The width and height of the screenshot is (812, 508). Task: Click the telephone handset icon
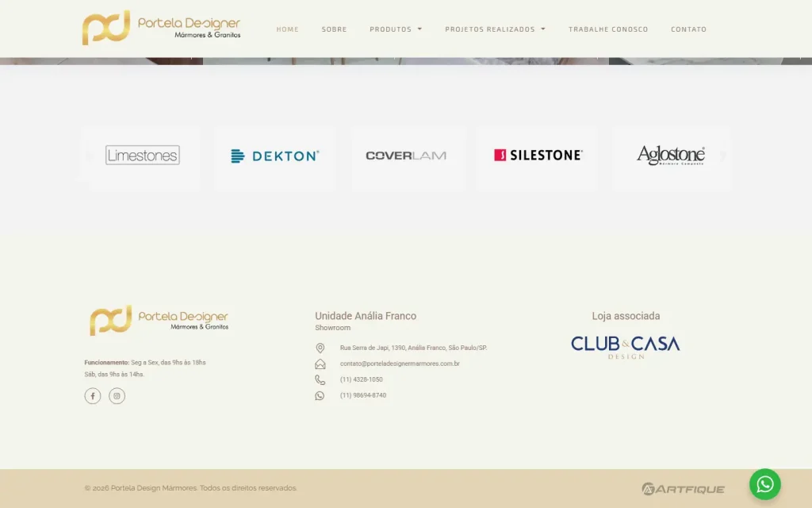click(x=320, y=380)
